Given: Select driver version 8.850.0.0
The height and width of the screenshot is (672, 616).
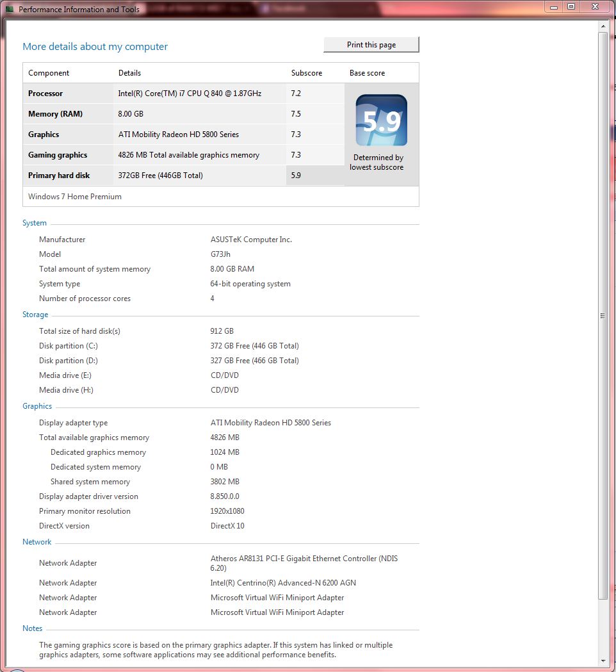Looking at the screenshot, I should pyautogui.click(x=225, y=496).
